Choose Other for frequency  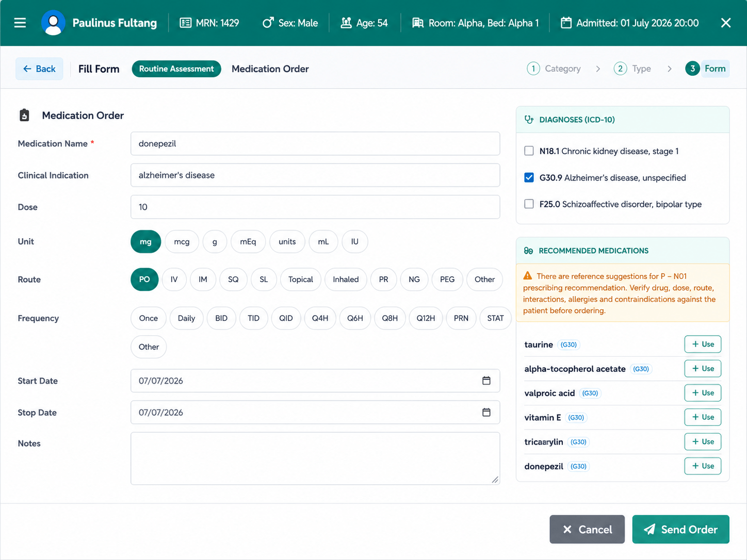pos(149,347)
